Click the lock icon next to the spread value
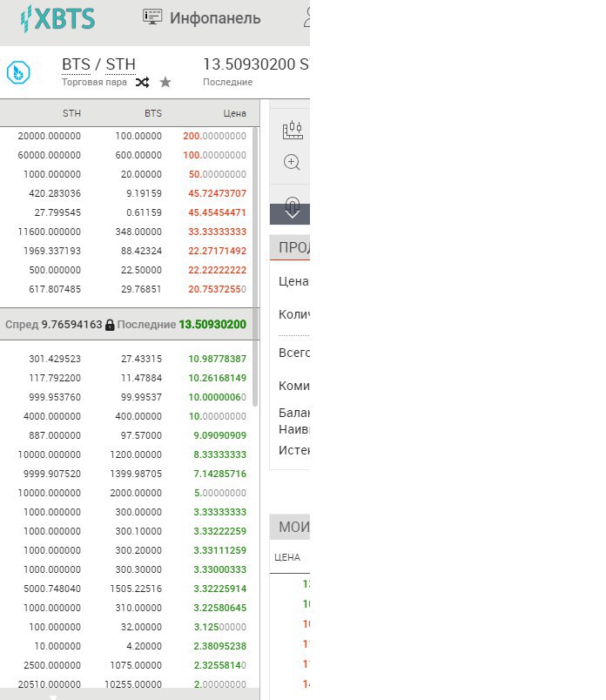The height and width of the screenshot is (700, 606). click(x=110, y=325)
